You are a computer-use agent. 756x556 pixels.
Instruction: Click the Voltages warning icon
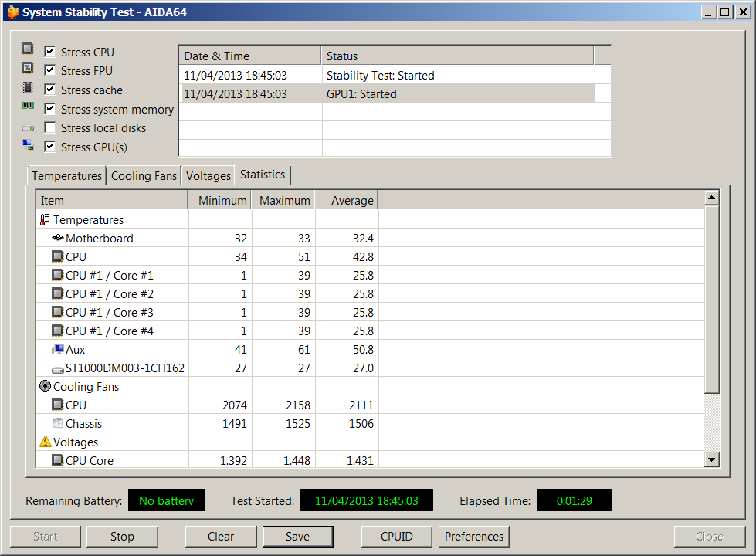coord(45,442)
